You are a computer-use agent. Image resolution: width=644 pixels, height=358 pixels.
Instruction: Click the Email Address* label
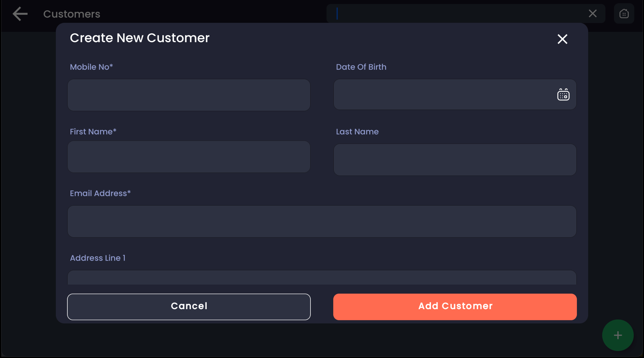coord(100,193)
